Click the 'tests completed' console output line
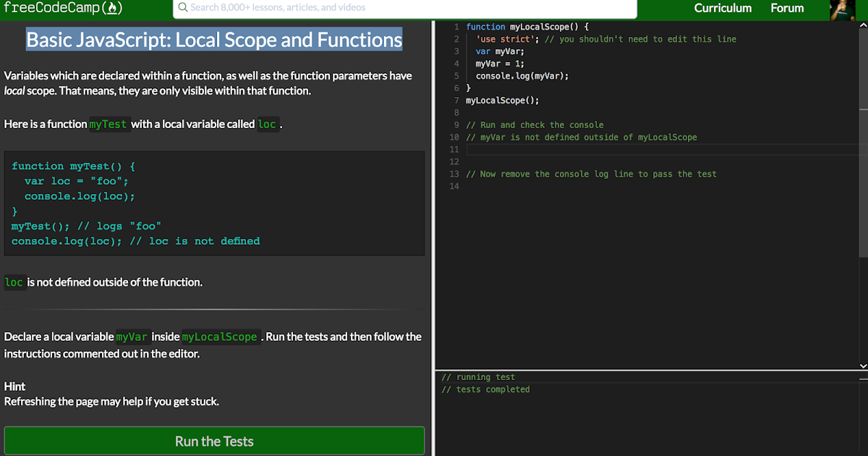 (x=485, y=389)
